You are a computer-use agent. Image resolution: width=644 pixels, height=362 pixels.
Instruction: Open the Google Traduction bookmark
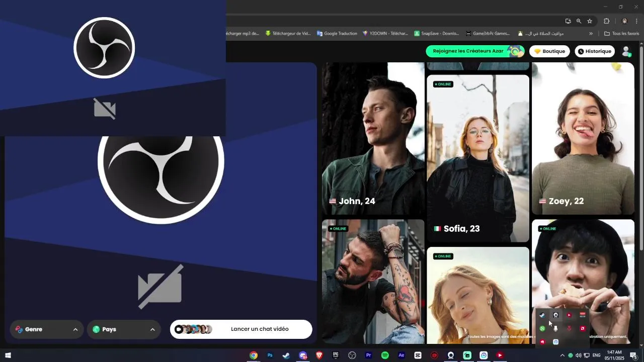click(337, 34)
